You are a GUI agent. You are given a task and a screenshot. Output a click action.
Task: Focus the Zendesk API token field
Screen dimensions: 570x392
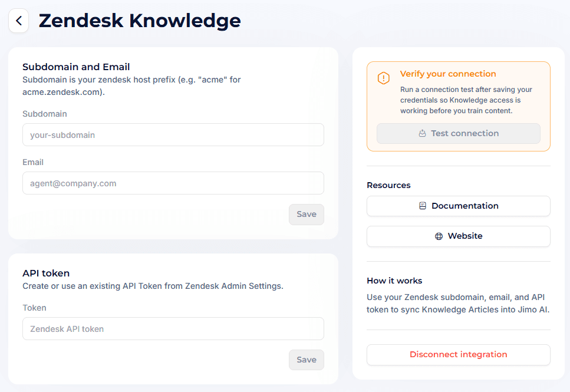click(173, 329)
